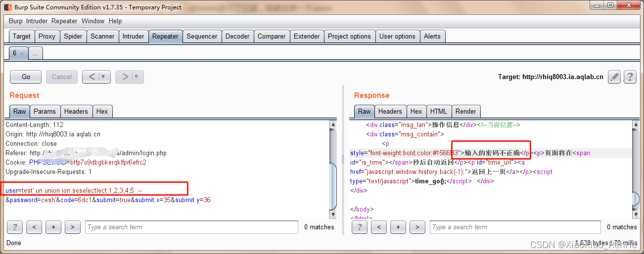Click the Origin header line in request

pos(53,134)
